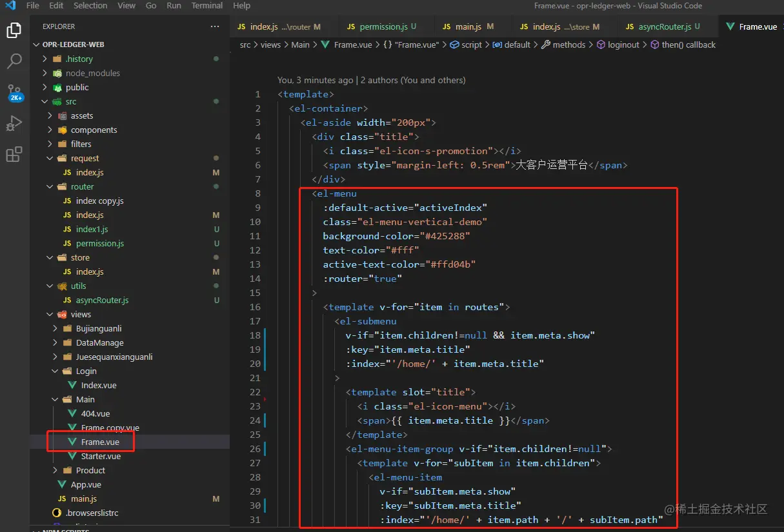The width and height of the screenshot is (784, 532).
Task: Collapse the store folder
Action: (x=80, y=257)
